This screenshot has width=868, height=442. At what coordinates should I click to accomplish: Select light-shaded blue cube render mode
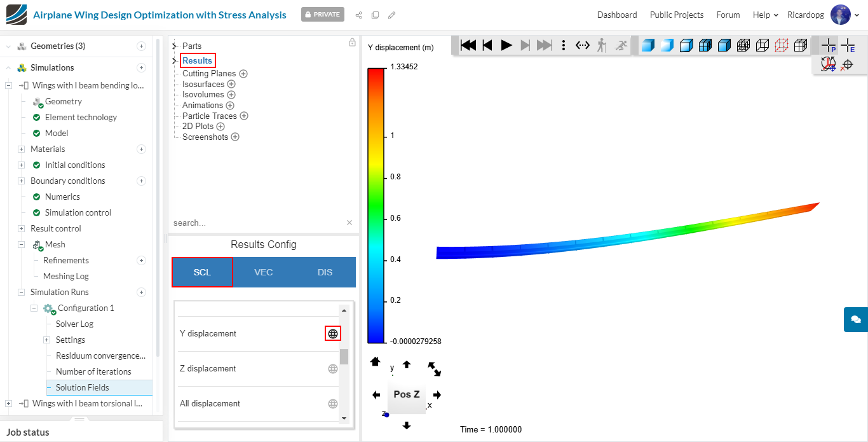(x=667, y=45)
